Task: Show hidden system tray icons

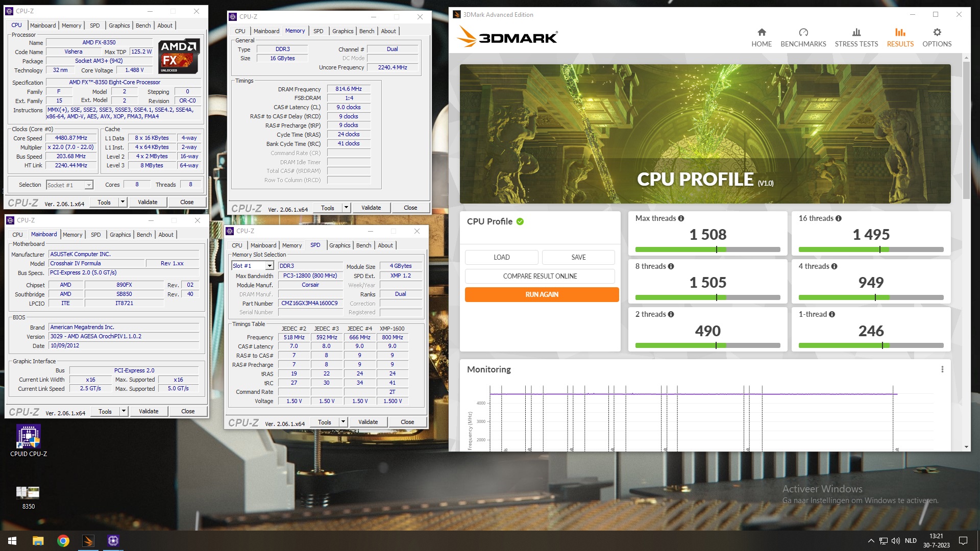Action: 871,541
